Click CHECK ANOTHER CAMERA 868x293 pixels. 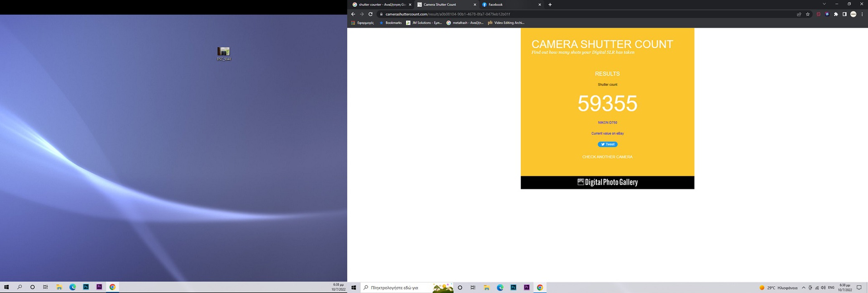point(607,157)
